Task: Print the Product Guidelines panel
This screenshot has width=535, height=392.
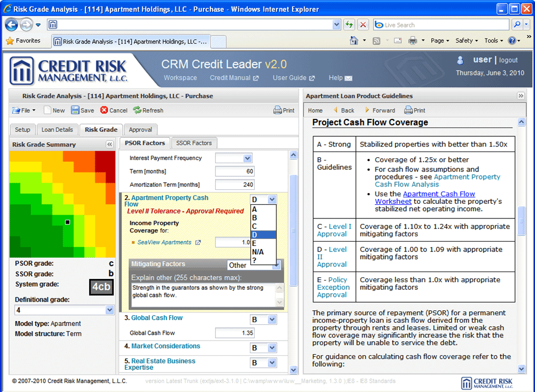Action: coord(414,110)
